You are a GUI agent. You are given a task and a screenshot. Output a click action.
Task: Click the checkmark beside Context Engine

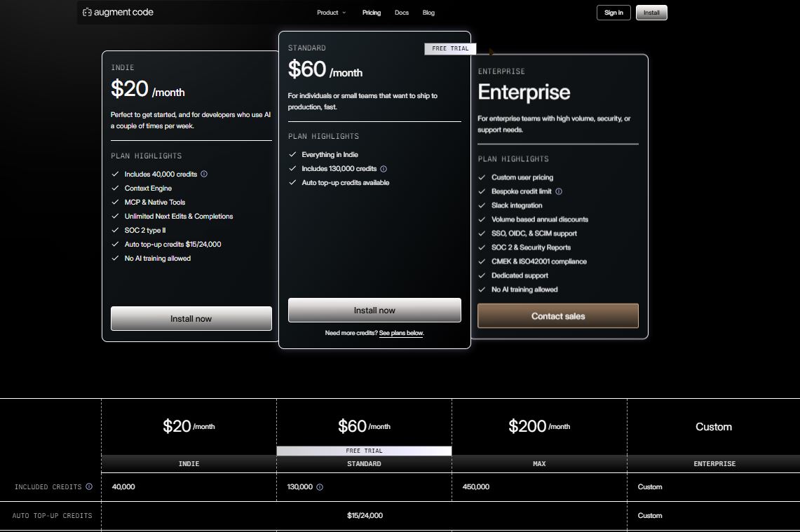pyautogui.click(x=116, y=188)
